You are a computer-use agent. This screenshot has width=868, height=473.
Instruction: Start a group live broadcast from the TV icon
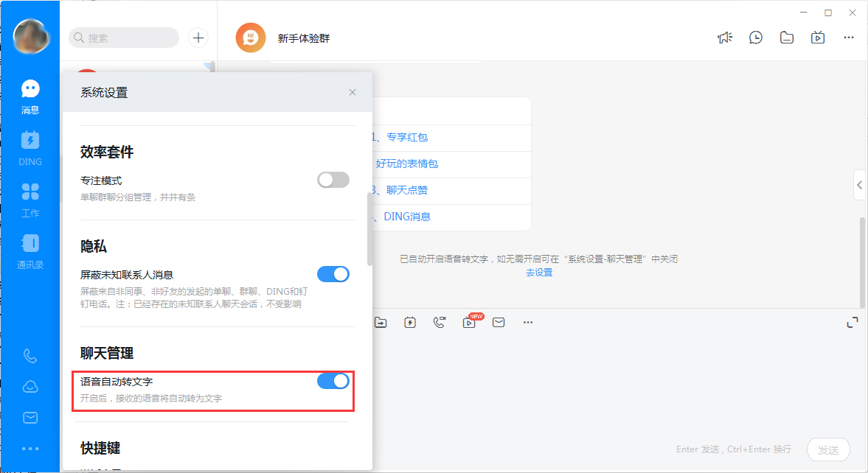point(818,37)
